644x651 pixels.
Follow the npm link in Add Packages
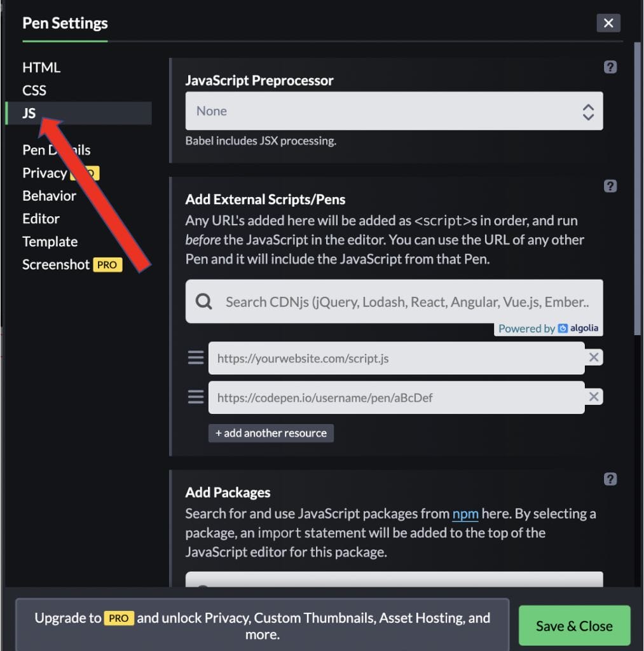coord(465,514)
